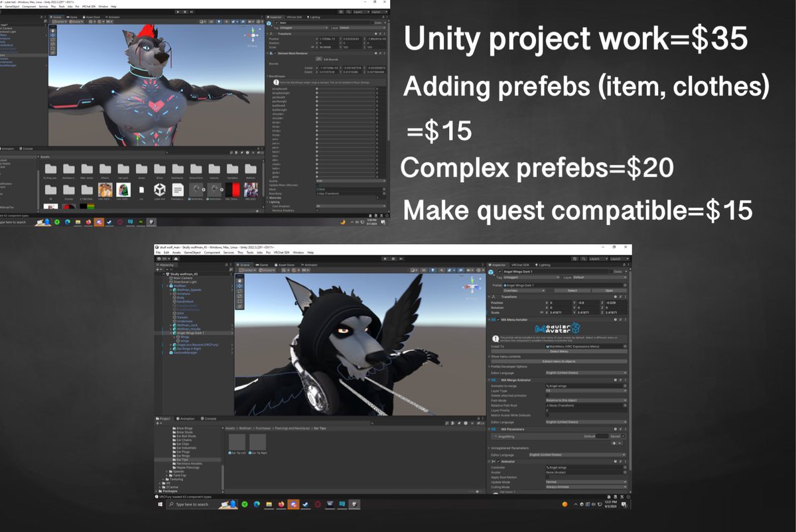Screen dimensions: 796x532
Task: Open Firefox on the bottom taskbar
Action: coord(281,504)
